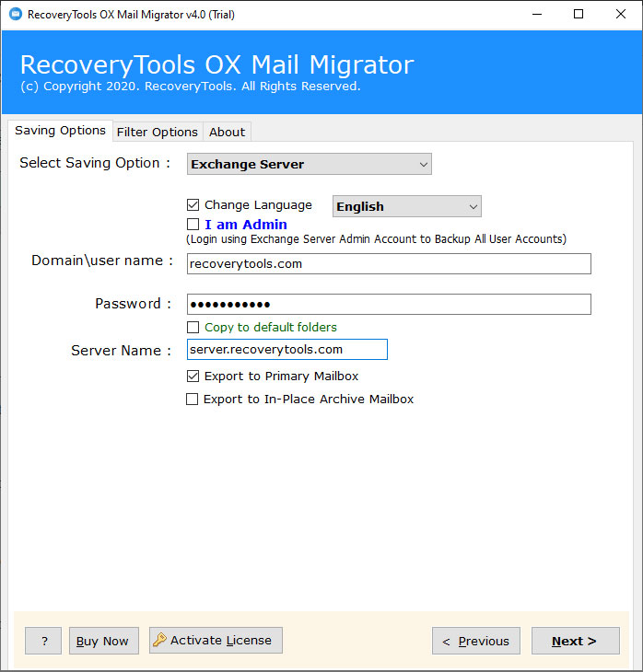Click the Domain\user name input field
The image size is (643, 672).
tap(389, 263)
